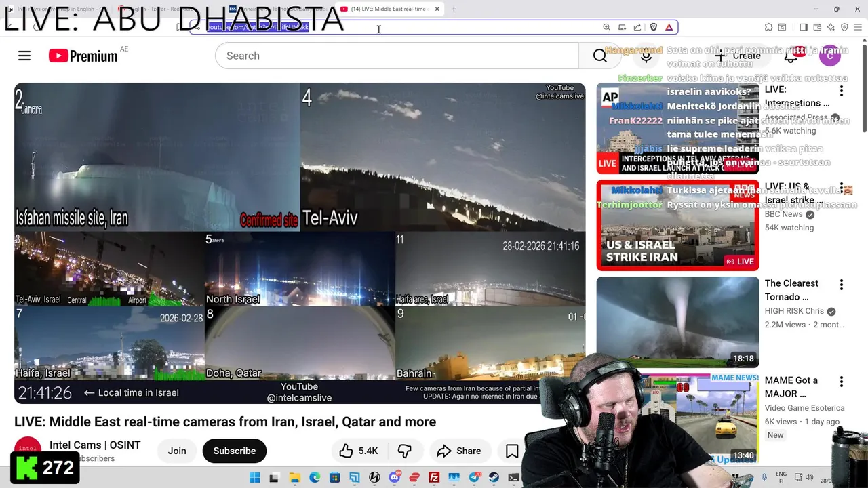Click the search magnifier button
Image resolution: width=868 pixels, height=488 pixels.
599,56
